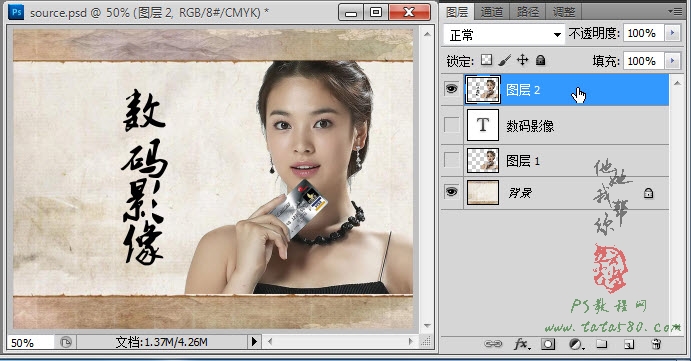This screenshot has width=691, height=361.
Task: Create new adjustment layer icon
Action: [576, 344]
